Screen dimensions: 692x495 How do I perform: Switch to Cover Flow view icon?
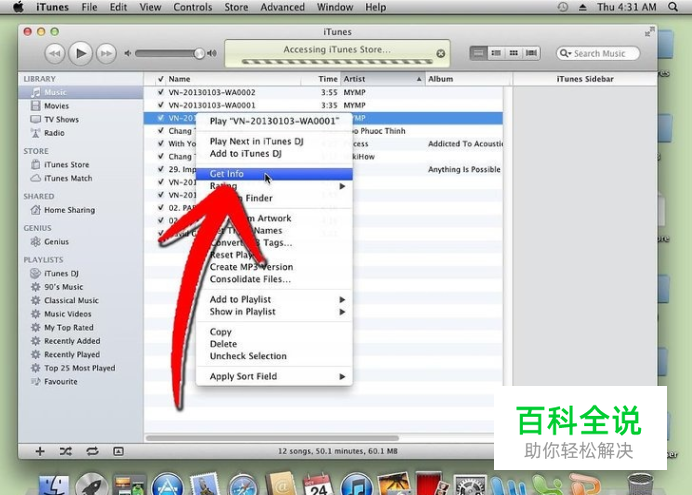pyautogui.click(x=531, y=53)
